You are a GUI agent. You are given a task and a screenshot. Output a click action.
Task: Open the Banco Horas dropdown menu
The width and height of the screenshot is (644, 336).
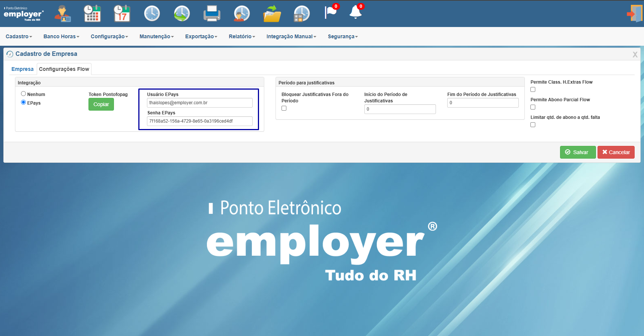point(61,36)
